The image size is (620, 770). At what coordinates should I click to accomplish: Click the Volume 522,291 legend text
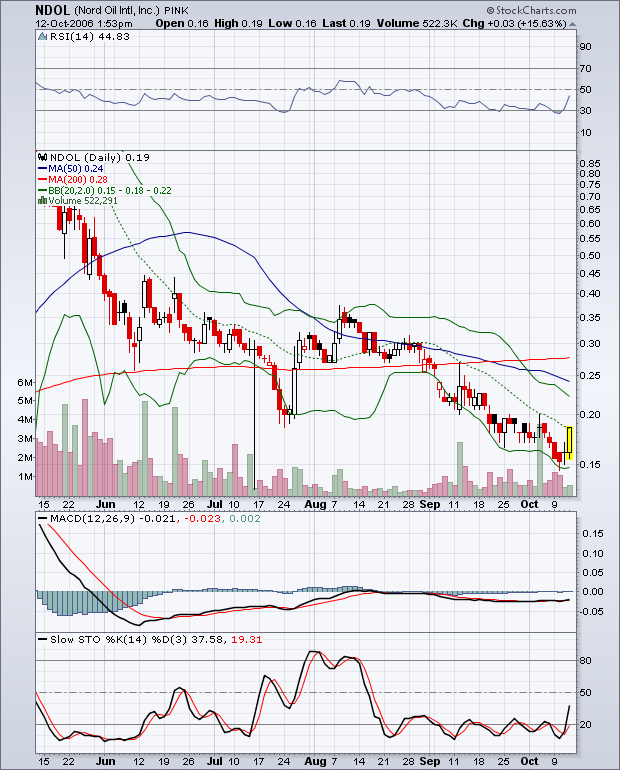83,201
